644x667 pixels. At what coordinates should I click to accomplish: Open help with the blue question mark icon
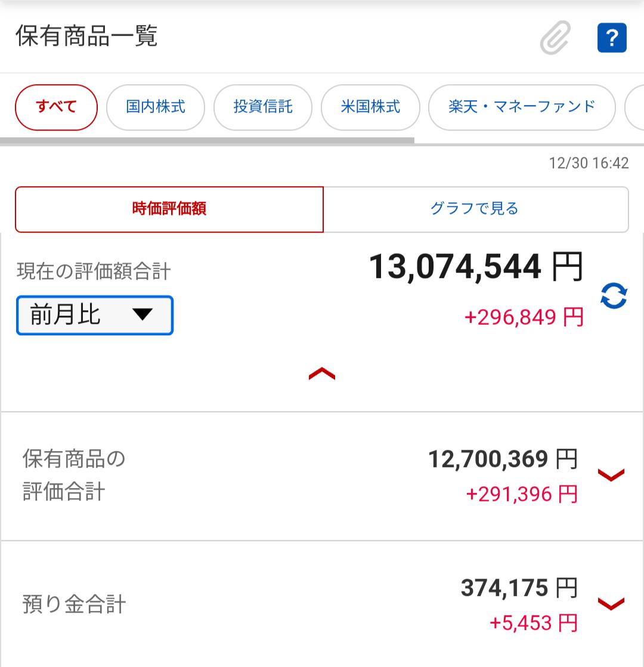click(x=611, y=38)
